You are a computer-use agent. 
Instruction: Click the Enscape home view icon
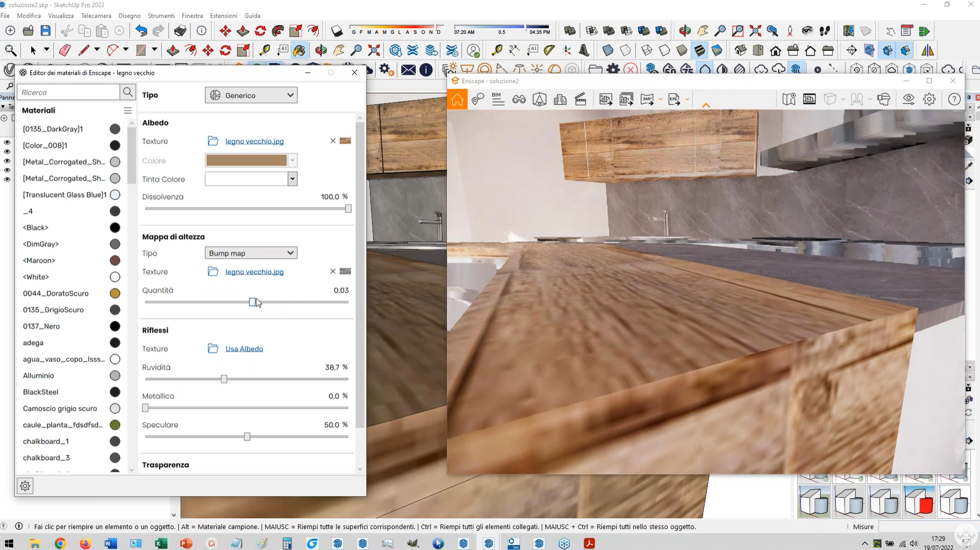click(457, 99)
